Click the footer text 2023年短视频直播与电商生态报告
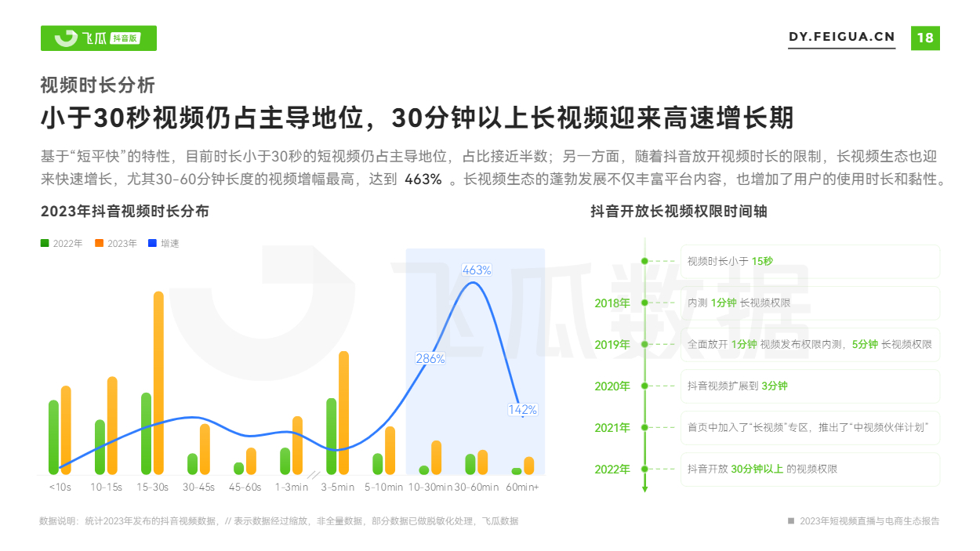The image size is (980, 551). click(x=869, y=521)
